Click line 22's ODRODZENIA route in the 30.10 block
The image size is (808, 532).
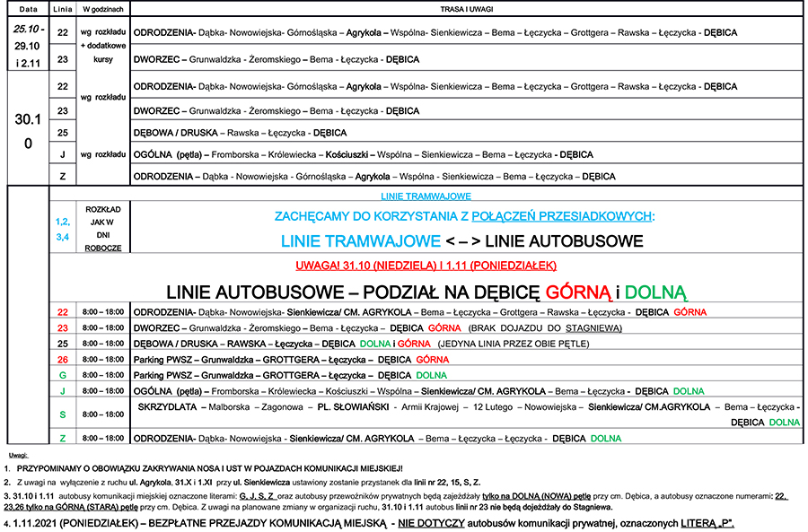[435, 86]
